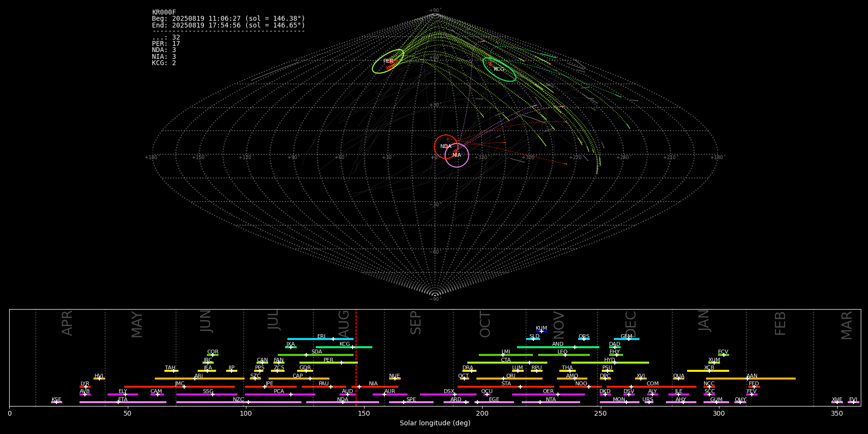Click the 'PER: 17' count in legend

[x=166, y=44]
